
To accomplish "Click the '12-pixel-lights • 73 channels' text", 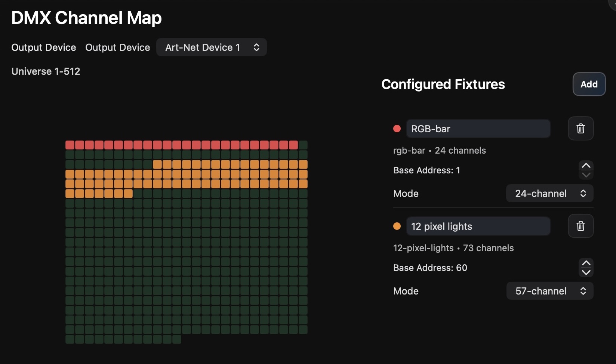I will click(x=453, y=248).
